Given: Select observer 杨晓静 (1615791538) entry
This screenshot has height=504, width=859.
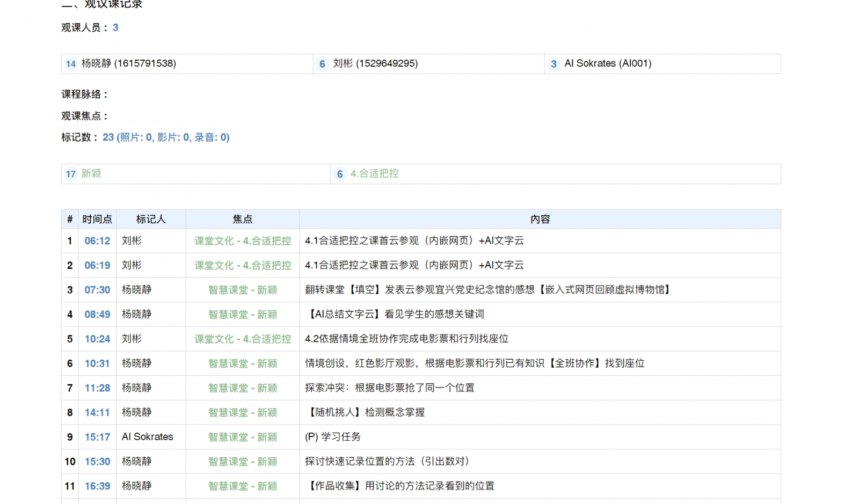Looking at the screenshot, I should [129, 63].
